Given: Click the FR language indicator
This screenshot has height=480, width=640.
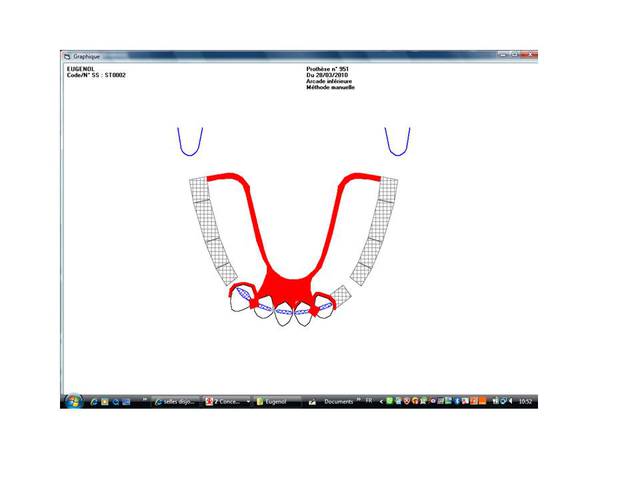Looking at the screenshot, I should point(371,401).
